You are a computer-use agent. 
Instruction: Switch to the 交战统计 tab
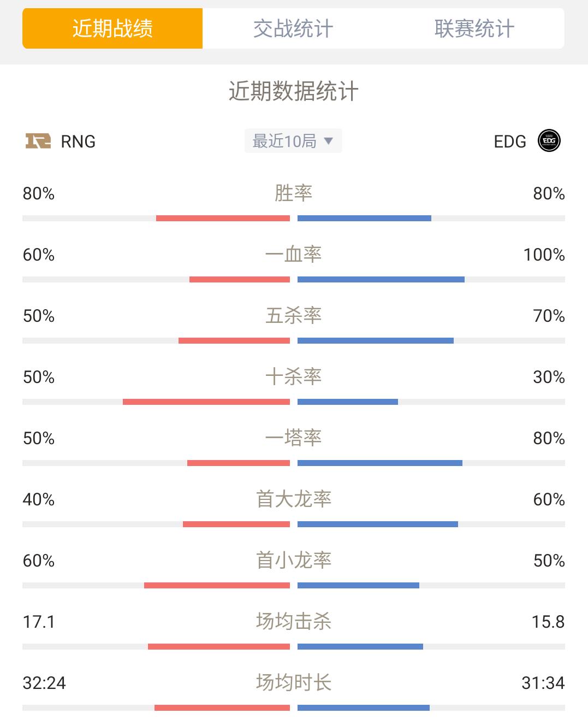click(293, 28)
